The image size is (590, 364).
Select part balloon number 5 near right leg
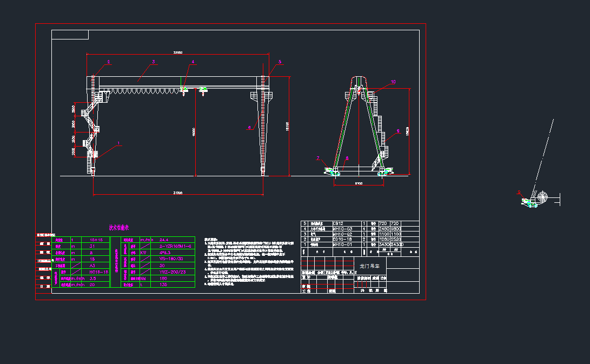click(280, 62)
